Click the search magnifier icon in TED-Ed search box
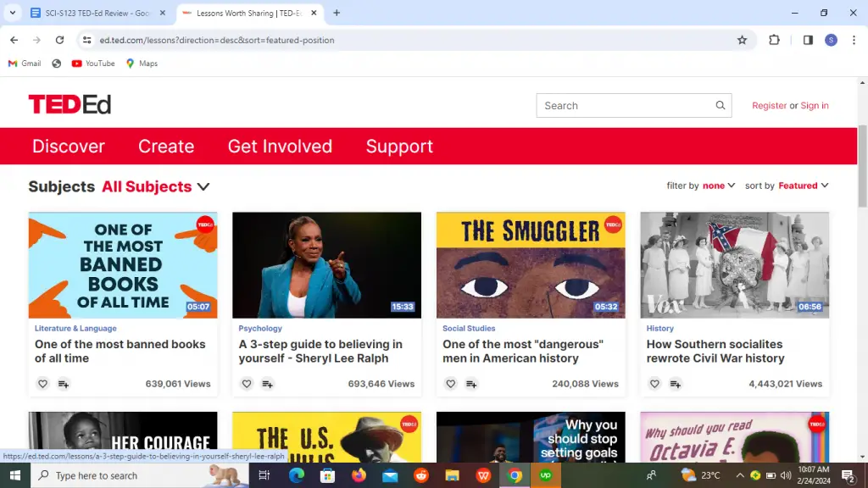This screenshot has height=488, width=868. point(720,106)
